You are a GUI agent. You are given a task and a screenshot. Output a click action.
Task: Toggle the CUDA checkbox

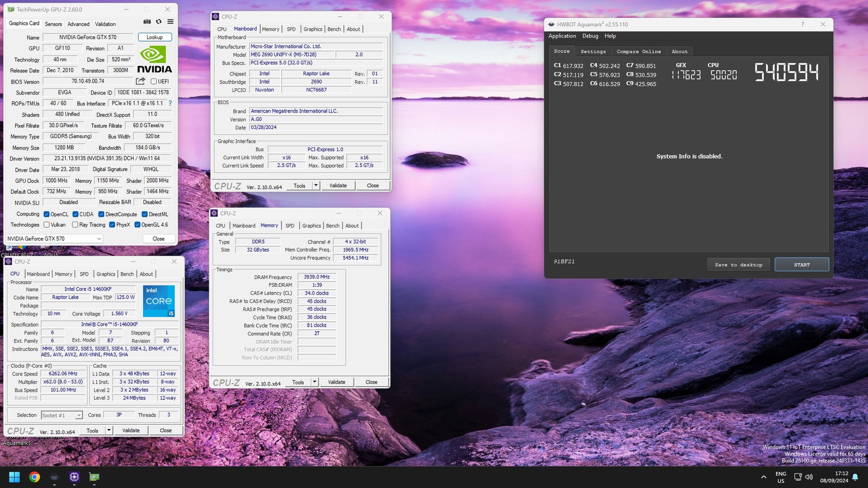coord(75,214)
